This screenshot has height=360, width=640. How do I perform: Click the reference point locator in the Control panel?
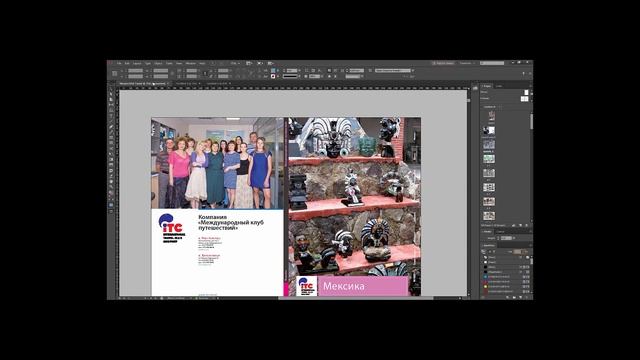[115, 73]
